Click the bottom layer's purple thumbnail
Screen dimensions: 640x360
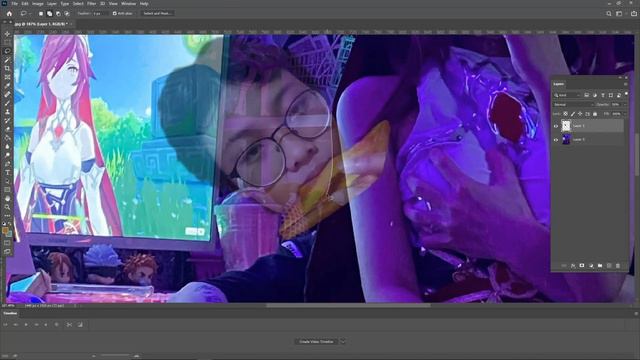566,140
